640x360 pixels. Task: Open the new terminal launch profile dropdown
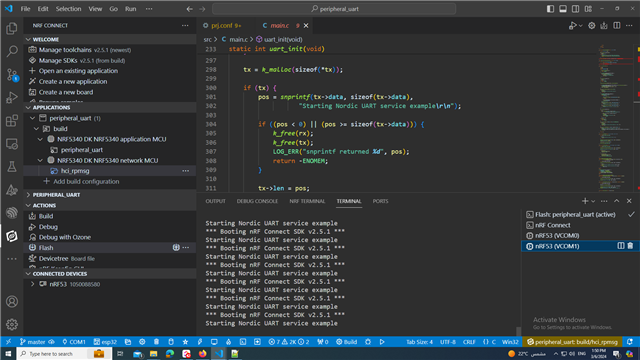point(593,201)
